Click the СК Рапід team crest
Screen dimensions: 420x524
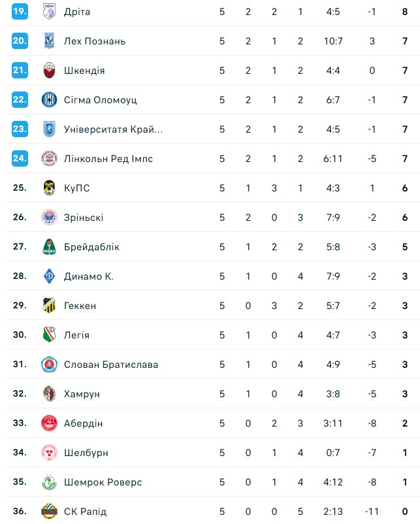[x=49, y=512]
